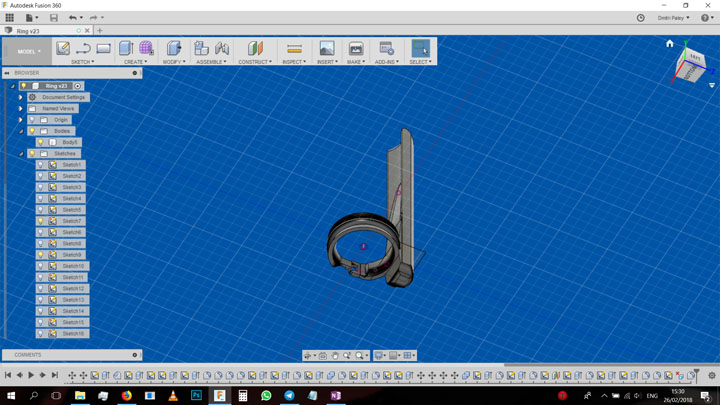Viewport: 720px width, 405px height.
Task: Expand the Named Views node
Action: click(21, 109)
